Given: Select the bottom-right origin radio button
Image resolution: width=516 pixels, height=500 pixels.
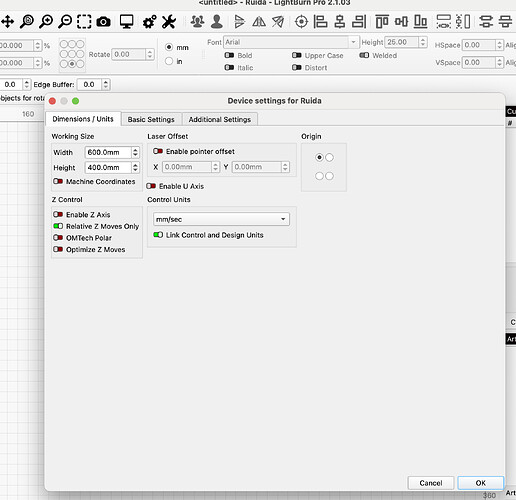Looking at the screenshot, I should click(329, 176).
